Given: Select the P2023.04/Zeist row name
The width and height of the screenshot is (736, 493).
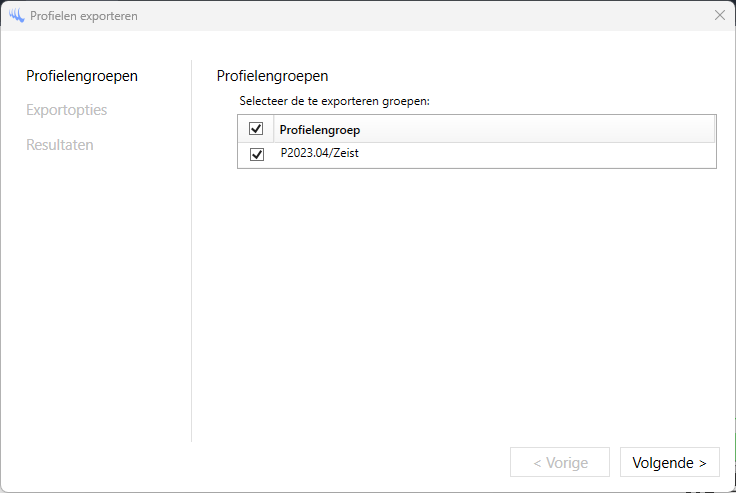Looking at the screenshot, I should pos(319,154).
